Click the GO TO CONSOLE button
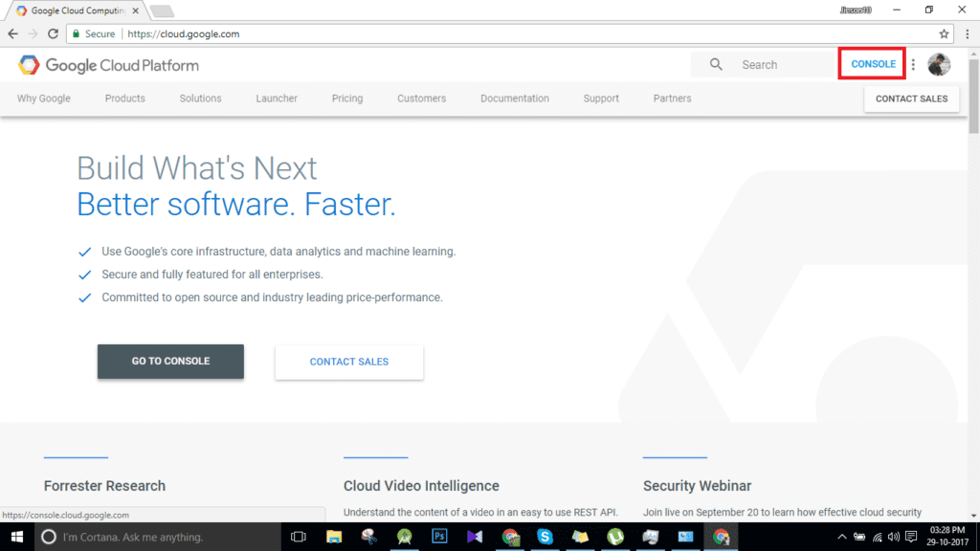The image size is (980, 551). (170, 361)
